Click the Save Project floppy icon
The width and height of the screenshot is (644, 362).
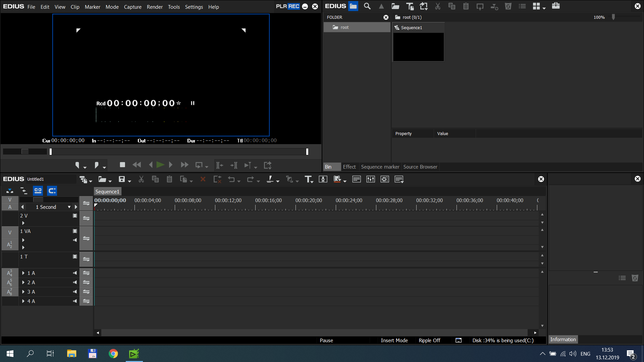point(122,179)
